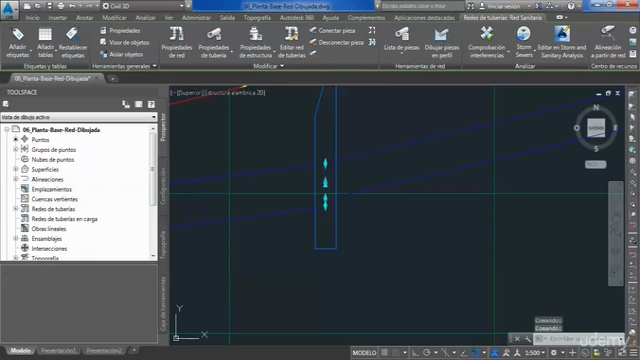The image size is (640, 360).
Task: Click the Conectar pieza tool
Action: [332, 31]
